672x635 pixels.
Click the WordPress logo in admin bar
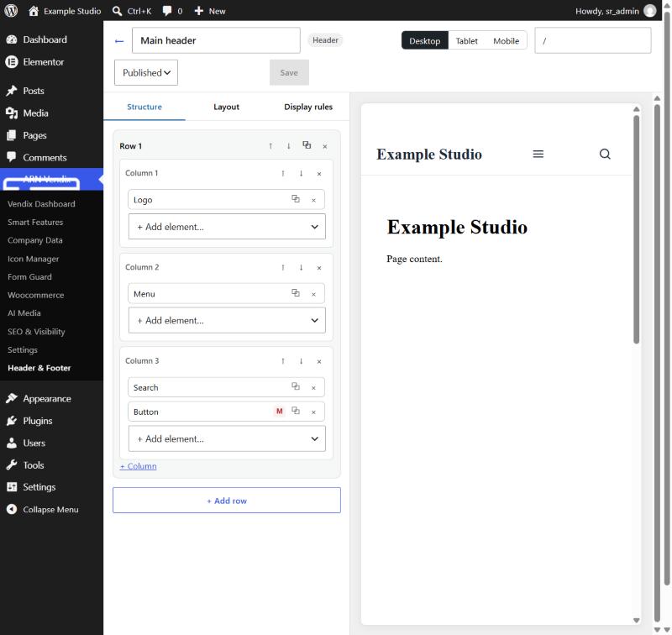(x=11, y=11)
